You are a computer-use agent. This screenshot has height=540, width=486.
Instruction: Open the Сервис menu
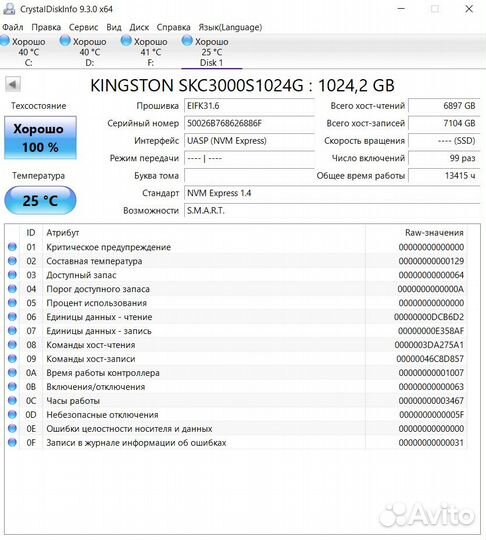(83, 27)
